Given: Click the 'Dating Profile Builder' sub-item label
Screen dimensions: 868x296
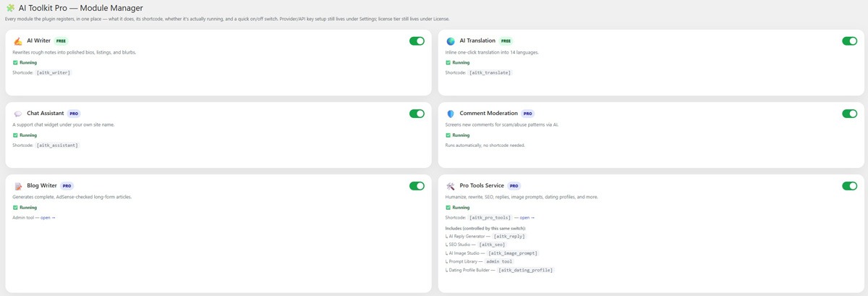Looking at the screenshot, I should point(470,270).
